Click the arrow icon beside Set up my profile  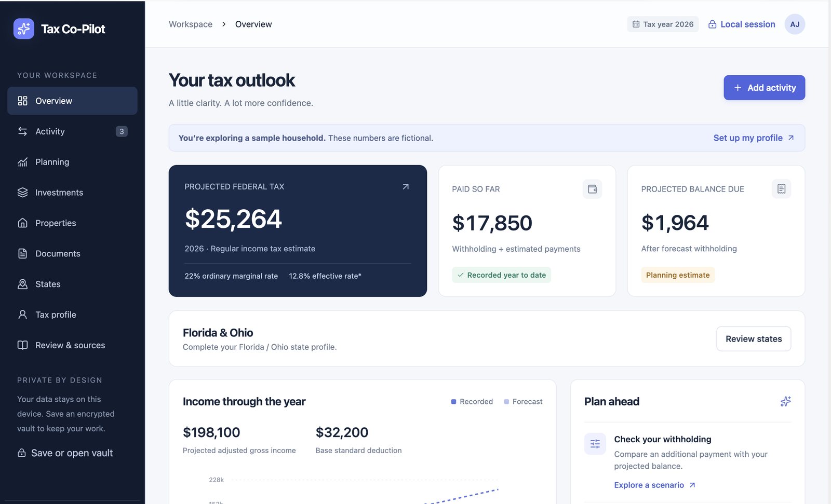(x=790, y=138)
